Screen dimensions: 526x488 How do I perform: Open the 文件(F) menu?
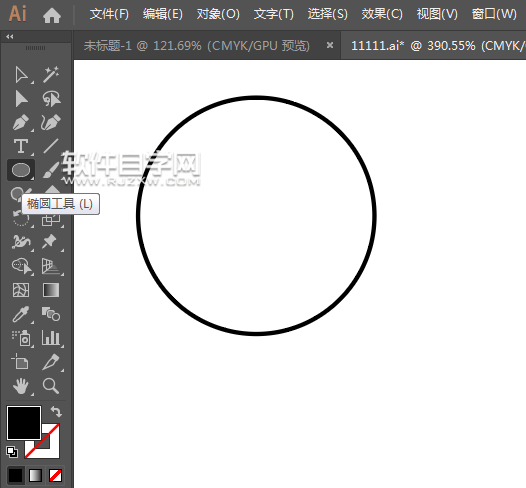point(109,14)
